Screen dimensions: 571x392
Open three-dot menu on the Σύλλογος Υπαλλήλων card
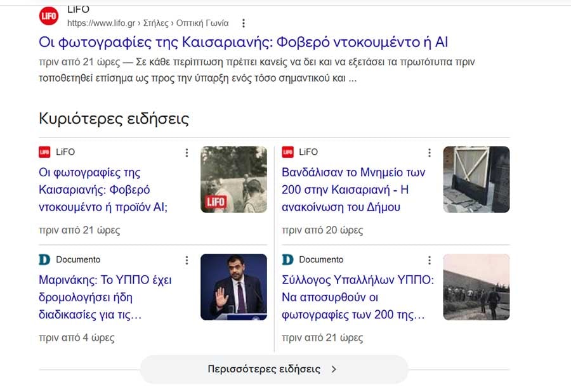point(430,260)
